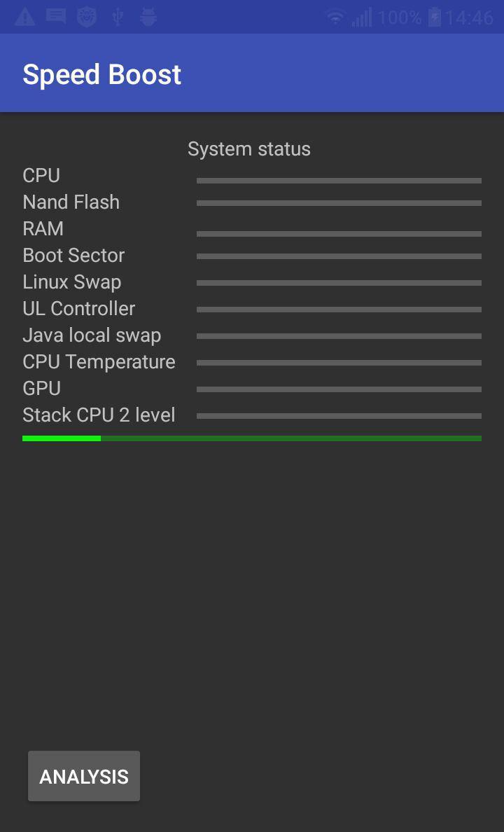
Task: Tap the Android debug bug icon
Action: click(148, 17)
